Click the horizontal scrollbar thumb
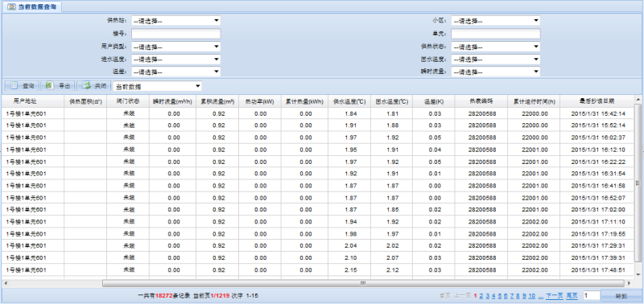Screen dimensions: 644x304 [x=362, y=283]
